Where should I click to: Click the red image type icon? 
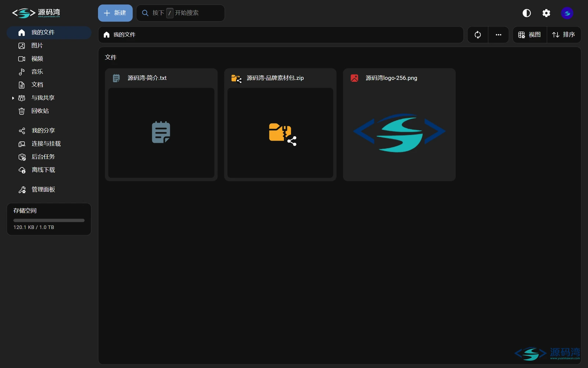[354, 78]
